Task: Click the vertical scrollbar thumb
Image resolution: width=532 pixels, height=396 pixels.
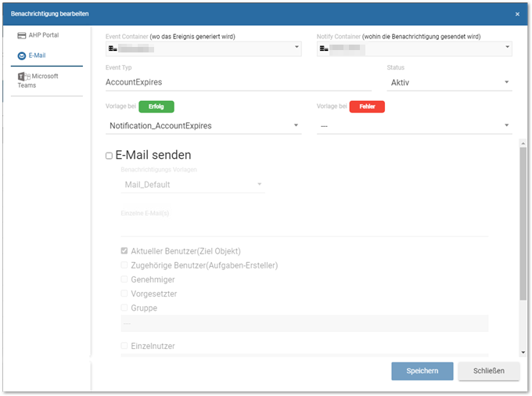Action: coord(523,224)
